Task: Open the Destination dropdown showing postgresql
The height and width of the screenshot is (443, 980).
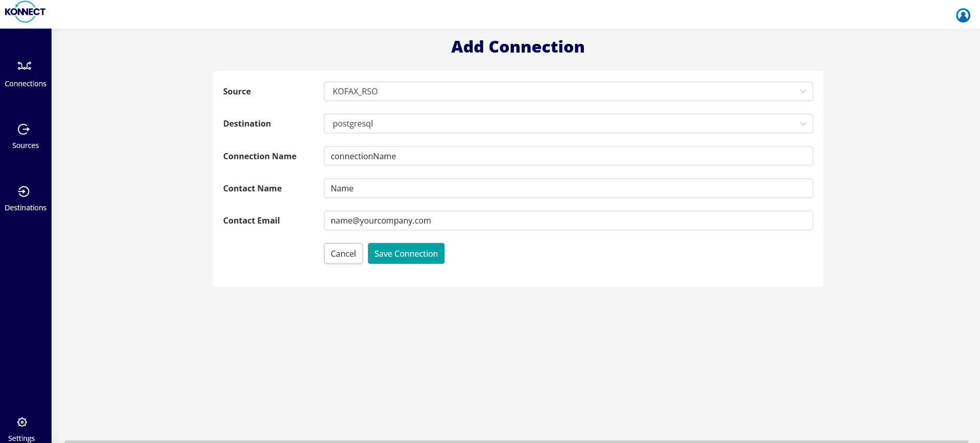Action: 561,124
